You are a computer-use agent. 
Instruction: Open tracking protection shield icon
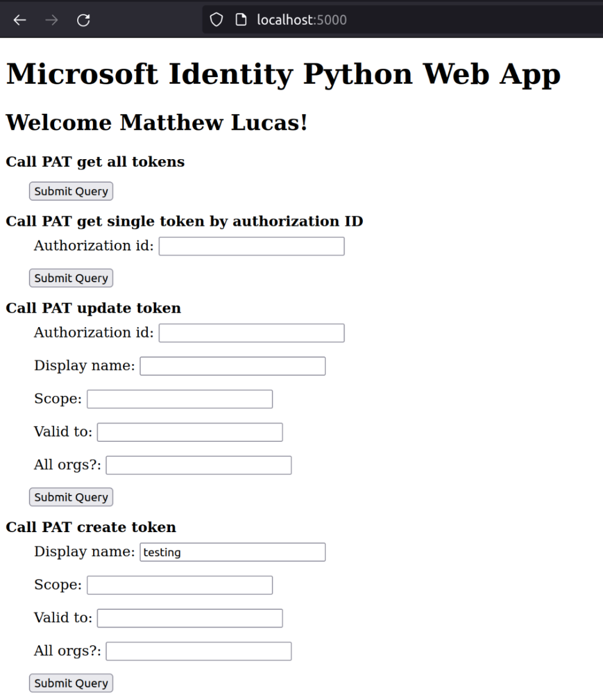tap(216, 19)
